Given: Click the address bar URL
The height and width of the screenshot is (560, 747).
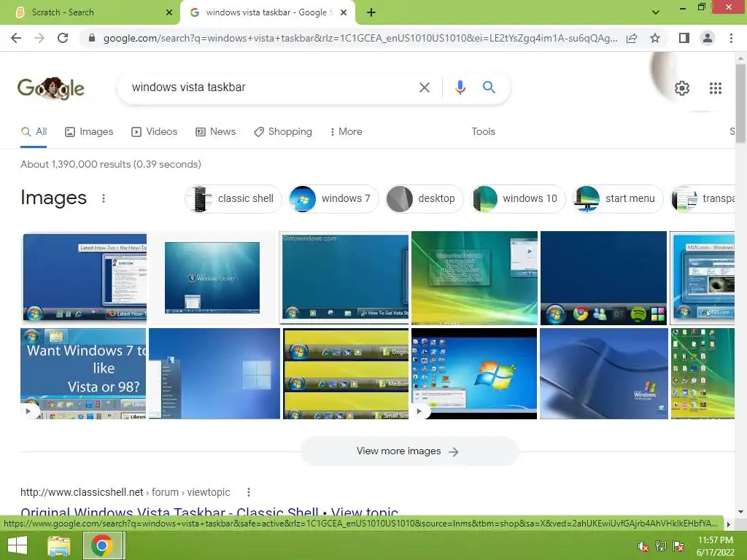Looking at the screenshot, I should (360, 38).
